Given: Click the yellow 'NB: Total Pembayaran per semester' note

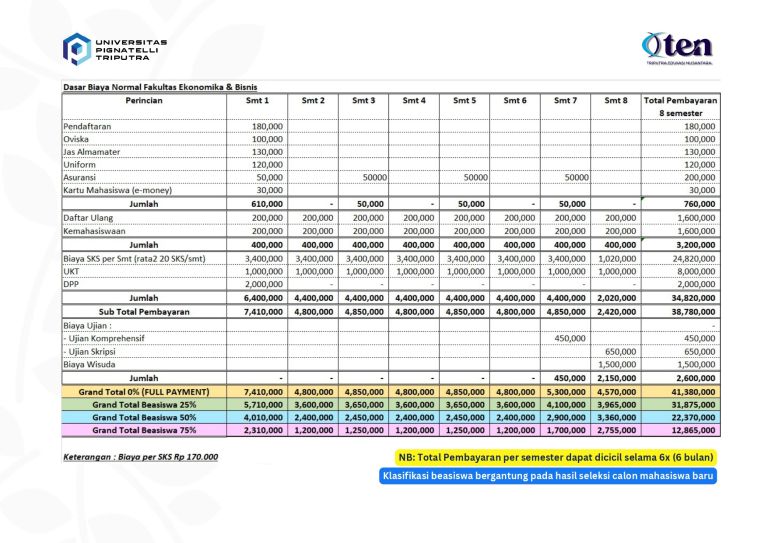Looking at the screenshot, I should (552, 457).
